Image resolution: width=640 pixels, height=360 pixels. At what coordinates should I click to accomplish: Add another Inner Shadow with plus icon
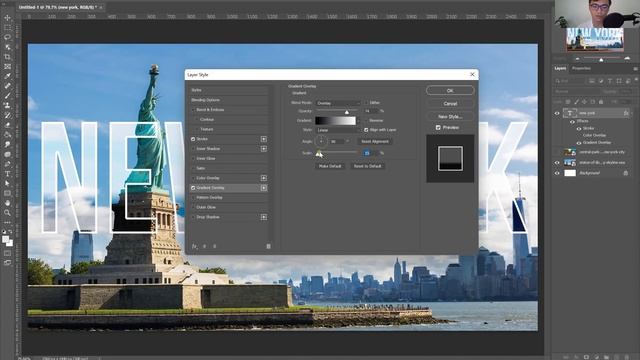[x=264, y=149]
